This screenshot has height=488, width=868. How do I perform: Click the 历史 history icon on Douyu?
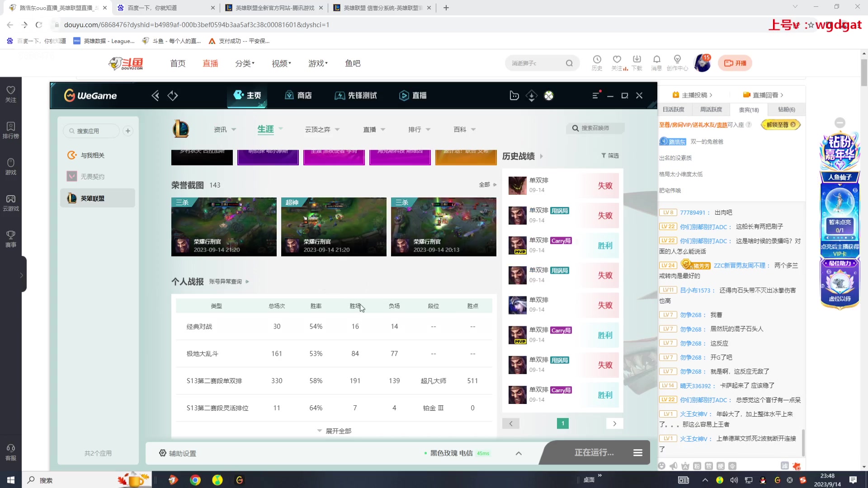click(x=597, y=63)
